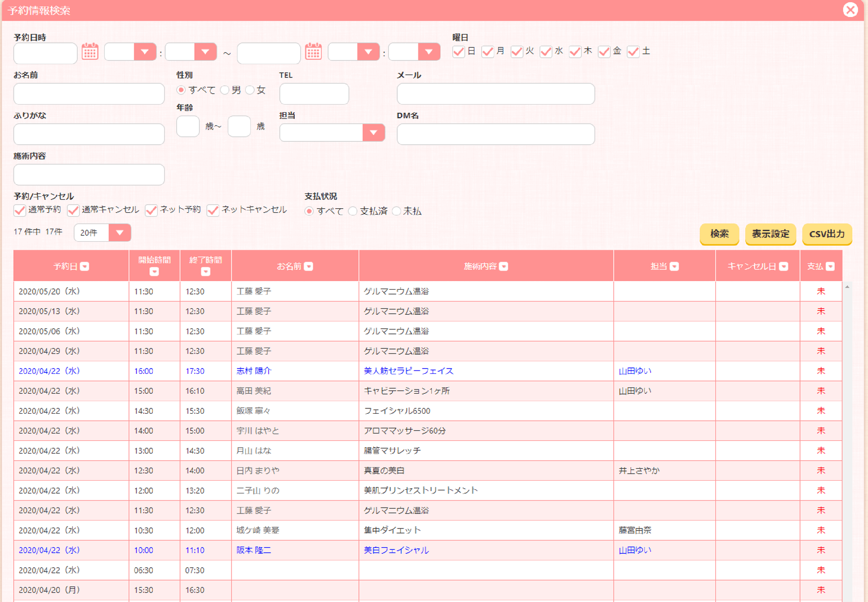Screen dimensions: 868x602
Task: Click the maximum age input field
Action: tap(239, 126)
